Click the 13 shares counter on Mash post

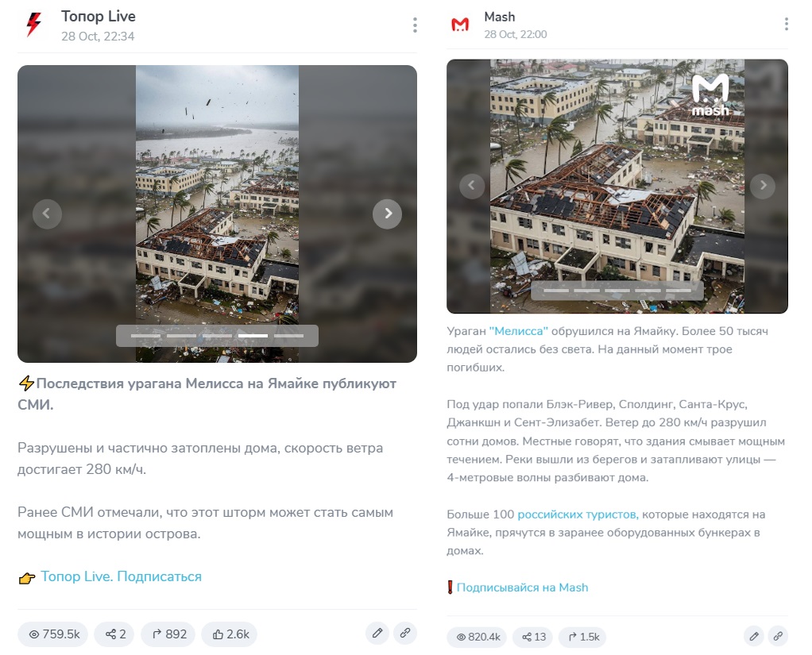point(533,637)
